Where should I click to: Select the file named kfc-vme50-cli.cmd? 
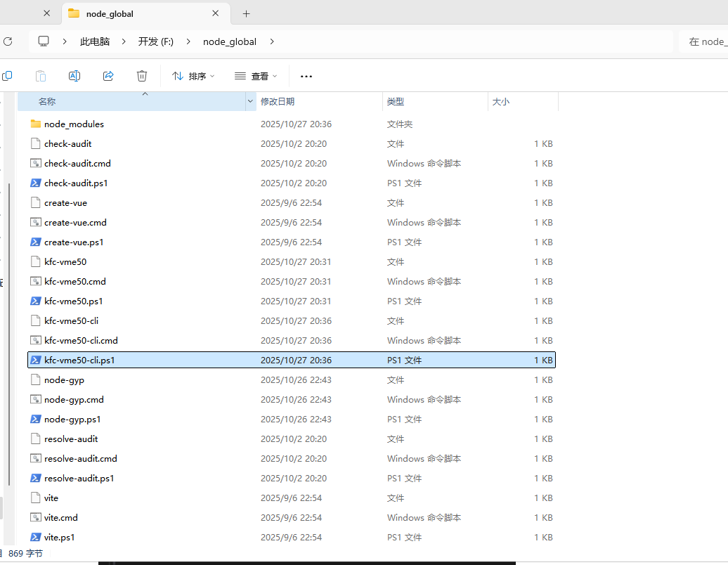[x=82, y=340]
